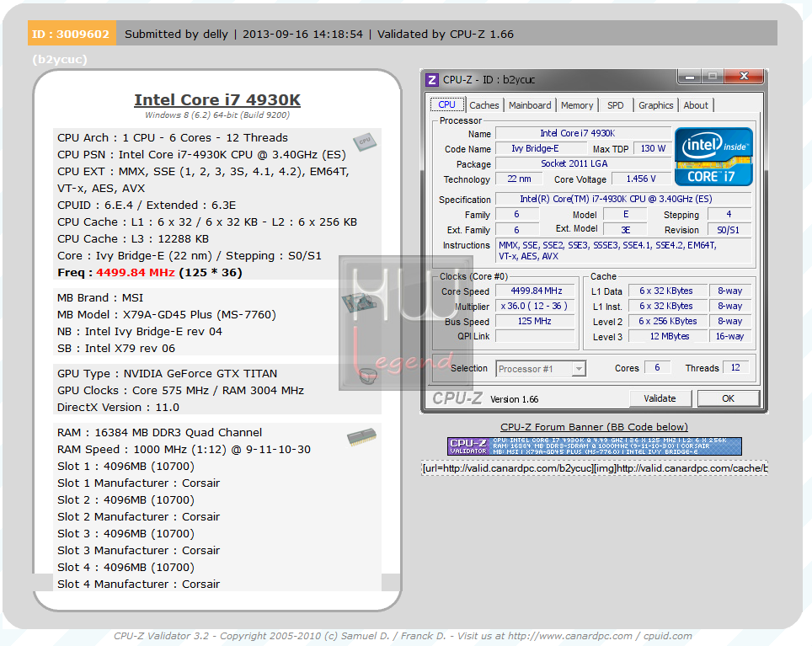Select the Graphics tab

point(655,105)
